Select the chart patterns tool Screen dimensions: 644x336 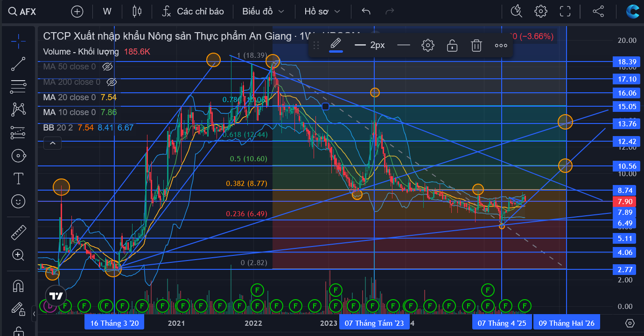[x=18, y=110]
